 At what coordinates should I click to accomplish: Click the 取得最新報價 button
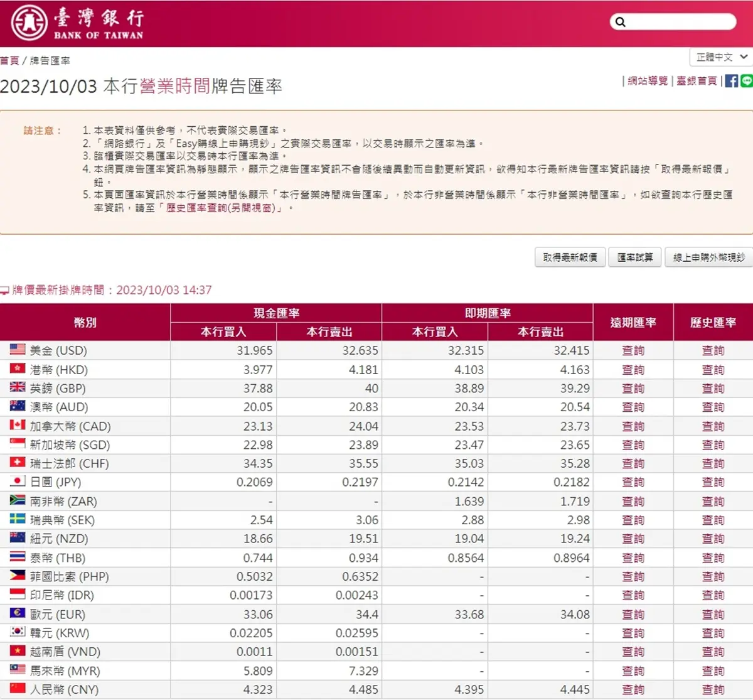pos(570,257)
